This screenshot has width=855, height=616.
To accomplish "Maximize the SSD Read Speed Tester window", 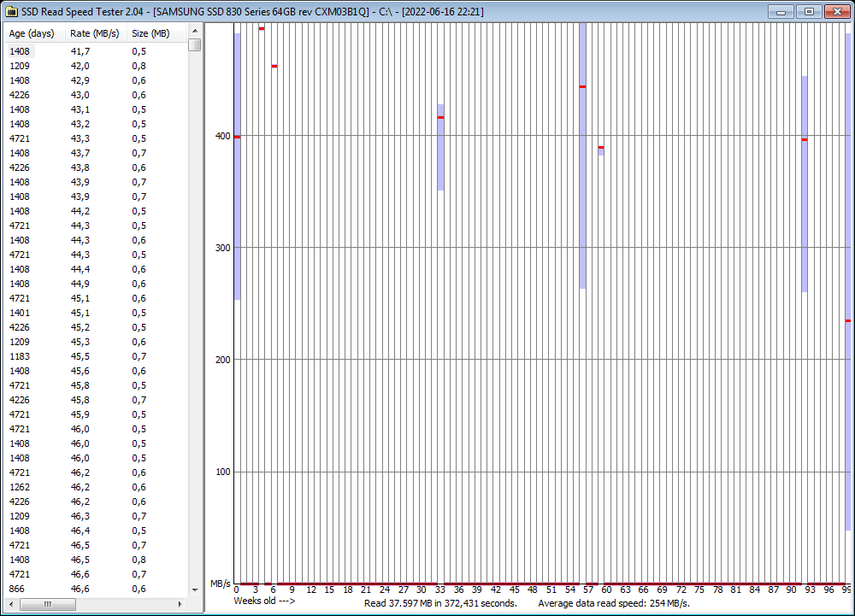I will (809, 11).
